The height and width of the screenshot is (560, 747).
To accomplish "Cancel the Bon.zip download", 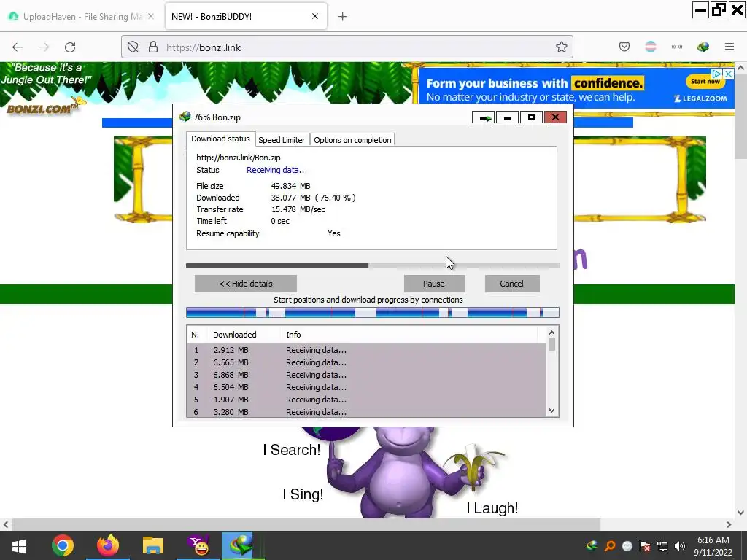I will (511, 284).
